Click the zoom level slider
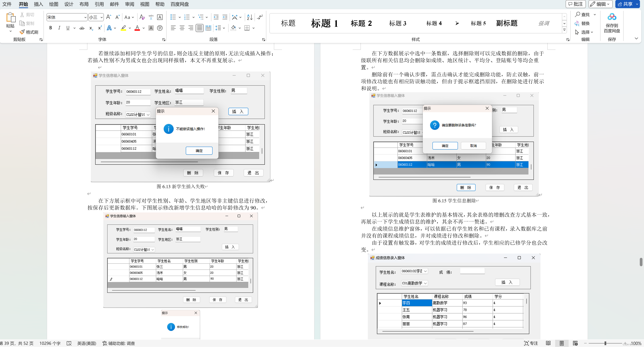This screenshot has width=644, height=347. [x=605, y=343]
